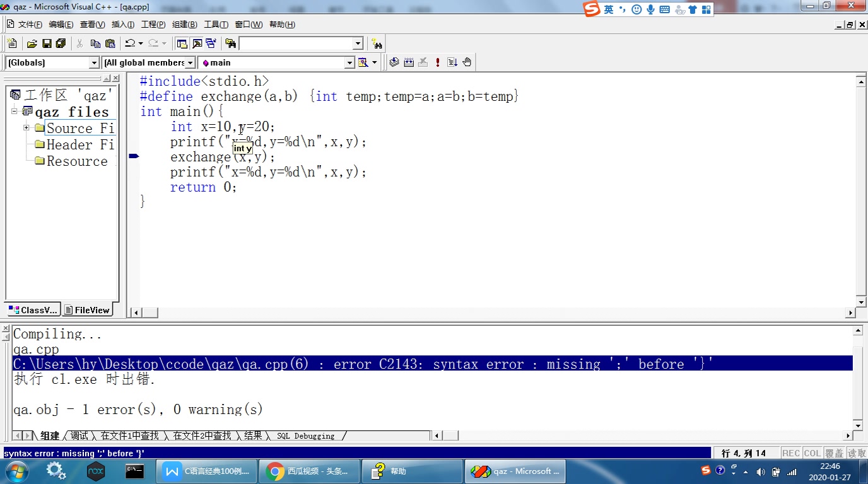Viewport: 868px width, 484px height.
Task: Click the Cut scissors icon
Action: [x=79, y=43]
